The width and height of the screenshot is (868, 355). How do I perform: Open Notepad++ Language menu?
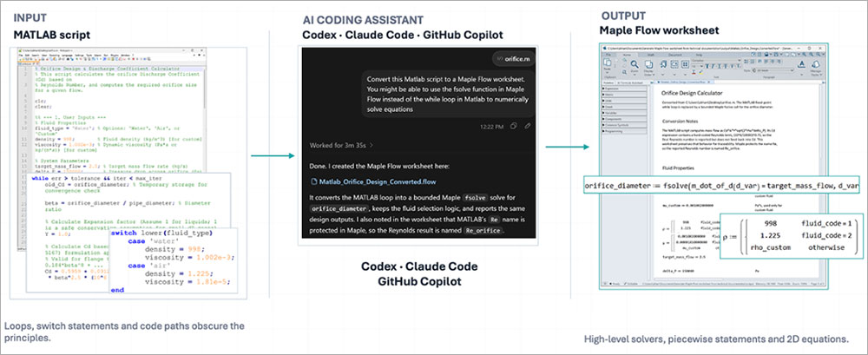[x=67, y=56]
